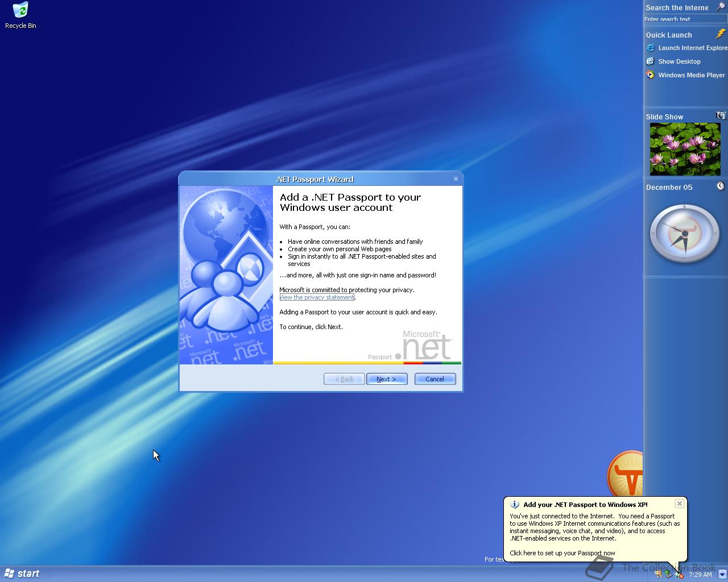The image size is (728, 582).
Task: Click the Internet Explorer icon in Quick Launch
Action: pos(651,48)
